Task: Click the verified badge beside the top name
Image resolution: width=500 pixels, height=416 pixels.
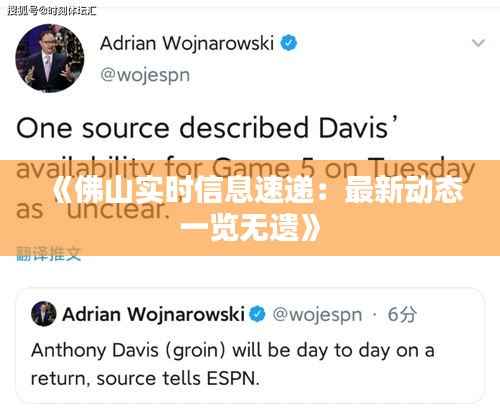Action: [x=289, y=43]
